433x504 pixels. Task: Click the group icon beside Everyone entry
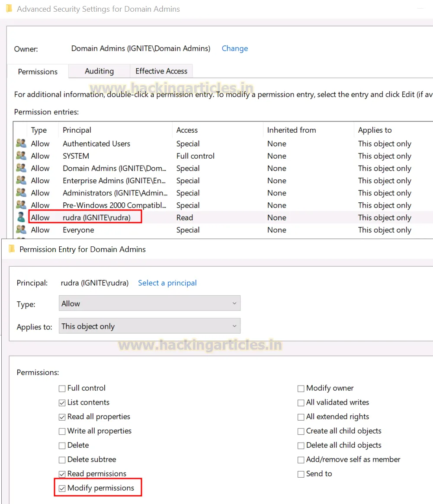pyautogui.click(x=21, y=230)
